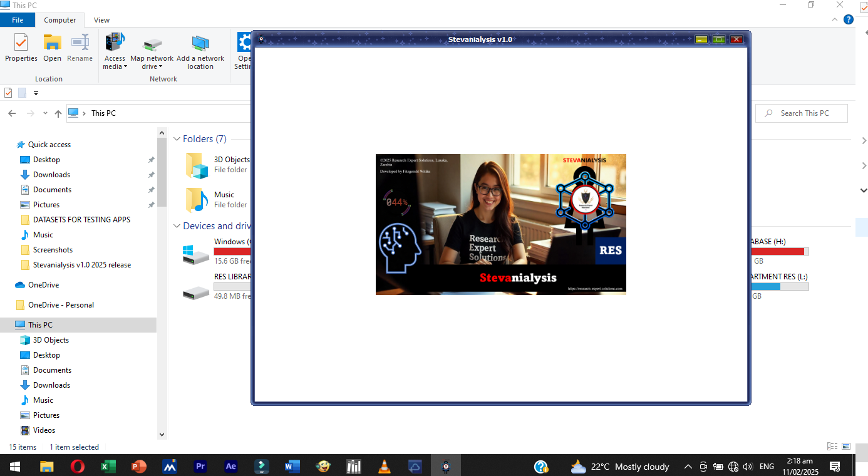Switch to Details view icon in status bar

pos(832,447)
